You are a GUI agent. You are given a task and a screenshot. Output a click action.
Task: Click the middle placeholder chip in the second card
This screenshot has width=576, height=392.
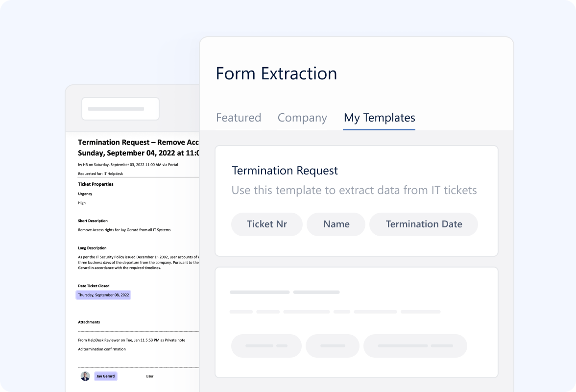[333, 346]
